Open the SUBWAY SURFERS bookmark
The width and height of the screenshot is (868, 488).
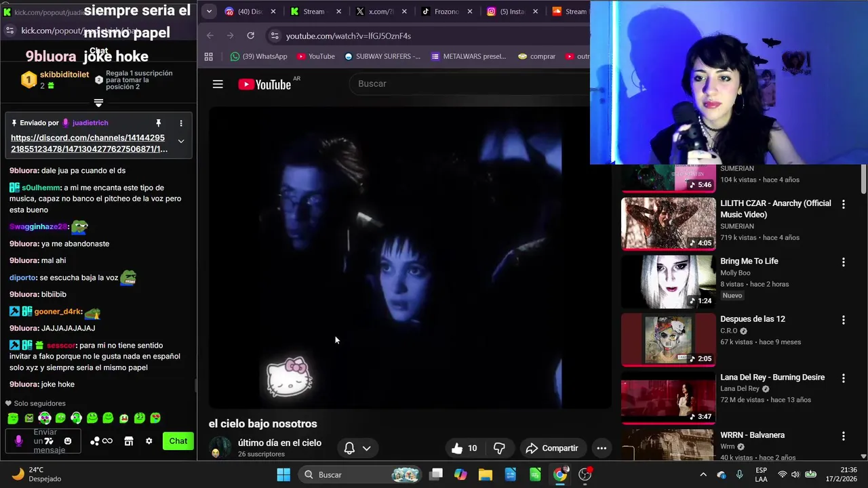382,56
